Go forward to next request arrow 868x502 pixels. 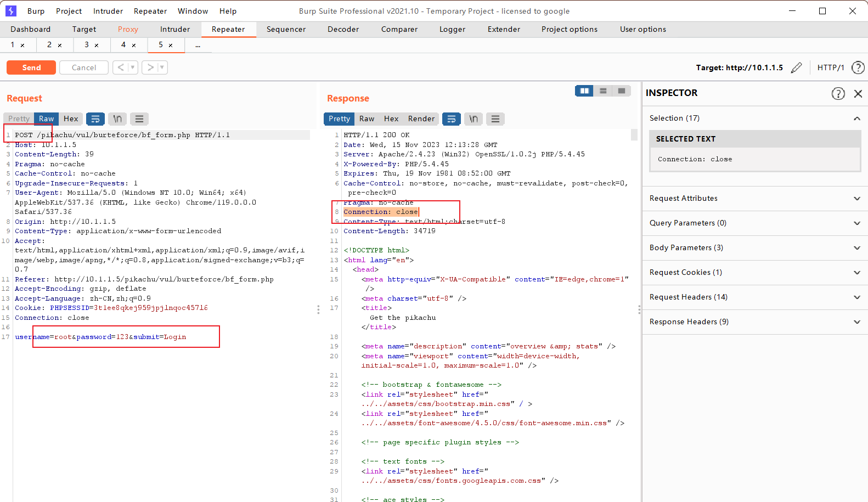[x=150, y=67]
